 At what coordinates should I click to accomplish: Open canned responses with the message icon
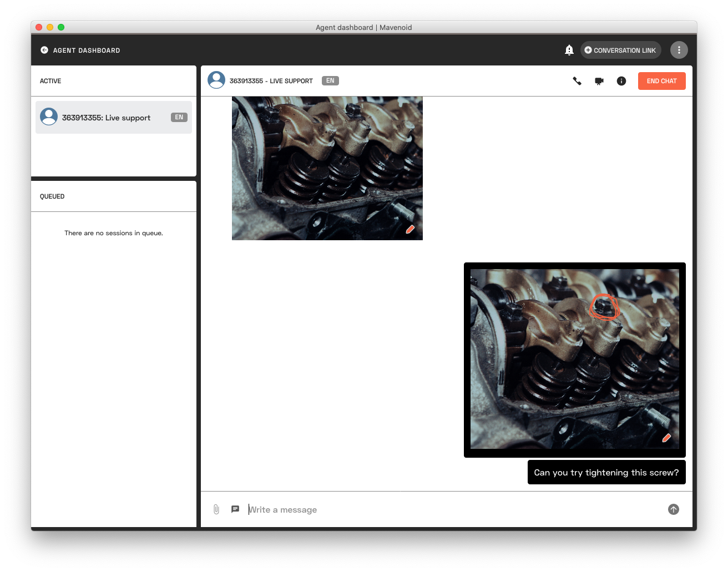coord(235,509)
